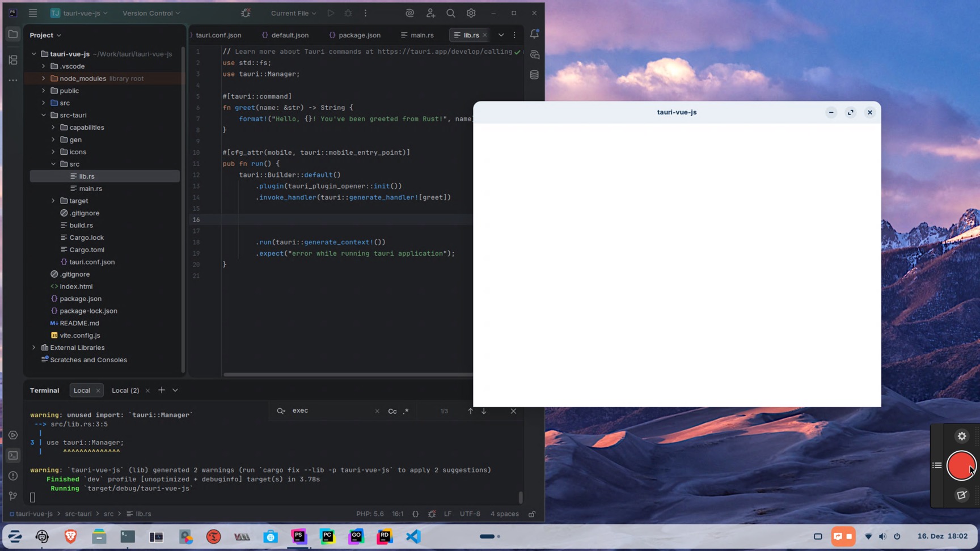Switch to the Local (2) terminal tab
980x551 pixels.
tap(124, 390)
